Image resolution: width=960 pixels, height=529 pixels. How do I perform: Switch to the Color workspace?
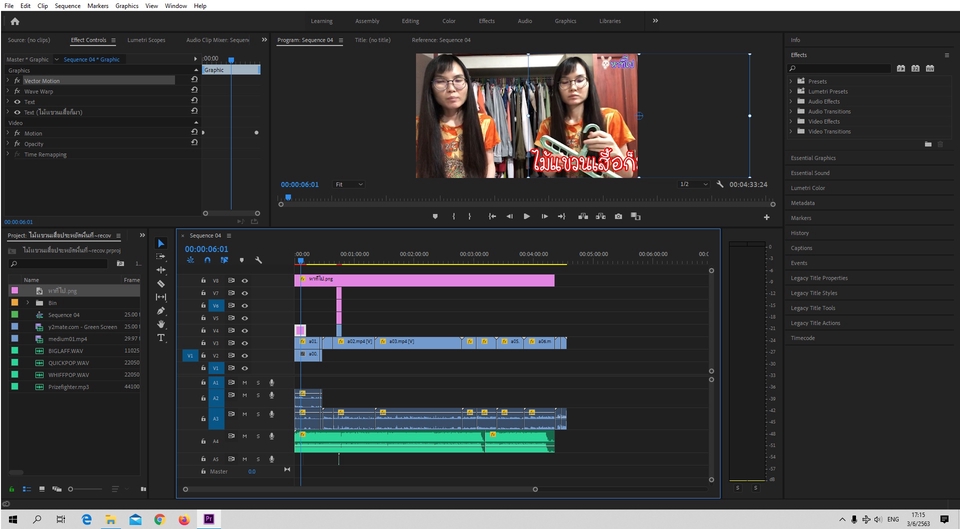pyautogui.click(x=449, y=21)
